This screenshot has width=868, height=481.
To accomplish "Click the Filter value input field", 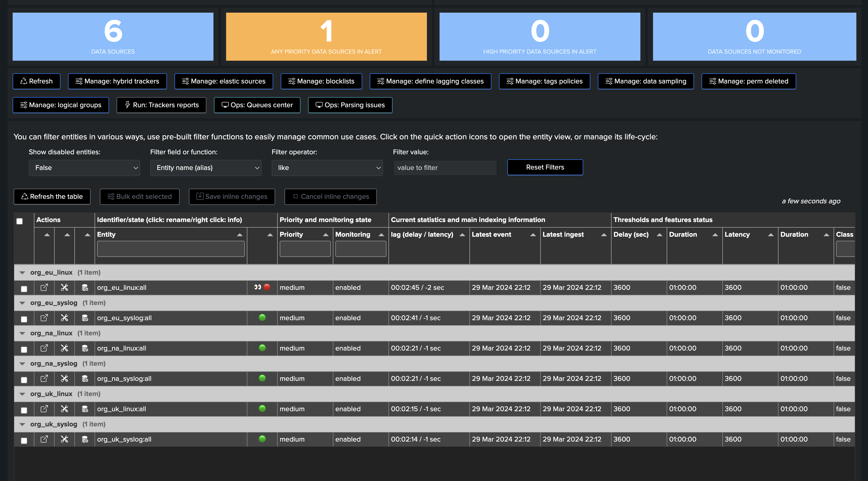I will point(445,168).
